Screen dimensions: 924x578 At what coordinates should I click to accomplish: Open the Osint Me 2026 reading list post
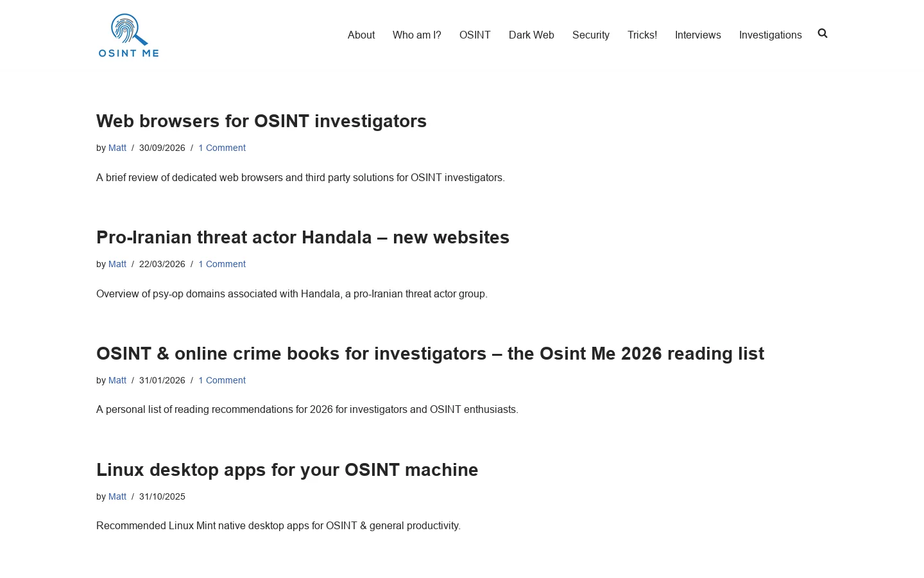[x=430, y=353]
